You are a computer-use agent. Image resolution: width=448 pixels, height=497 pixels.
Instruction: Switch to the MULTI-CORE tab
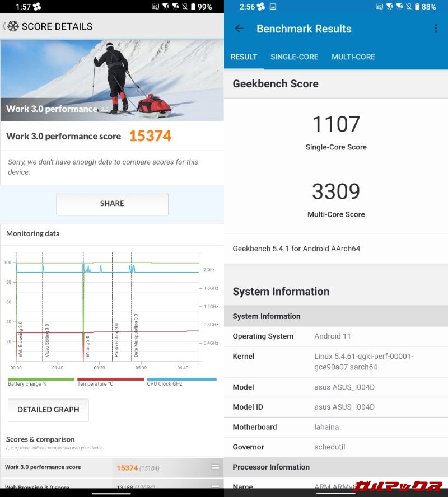click(x=353, y=57)
